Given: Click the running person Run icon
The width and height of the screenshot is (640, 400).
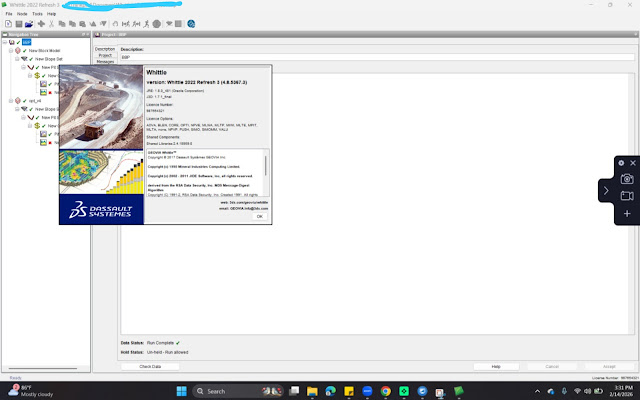Looking at the screenshot, I should click(x=147, y=24).
